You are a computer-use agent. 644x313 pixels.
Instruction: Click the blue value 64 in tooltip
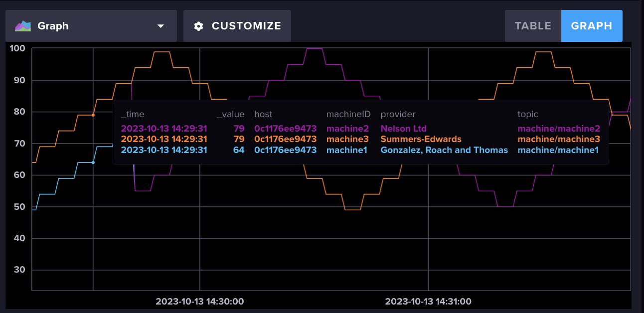tap(239, 150)
